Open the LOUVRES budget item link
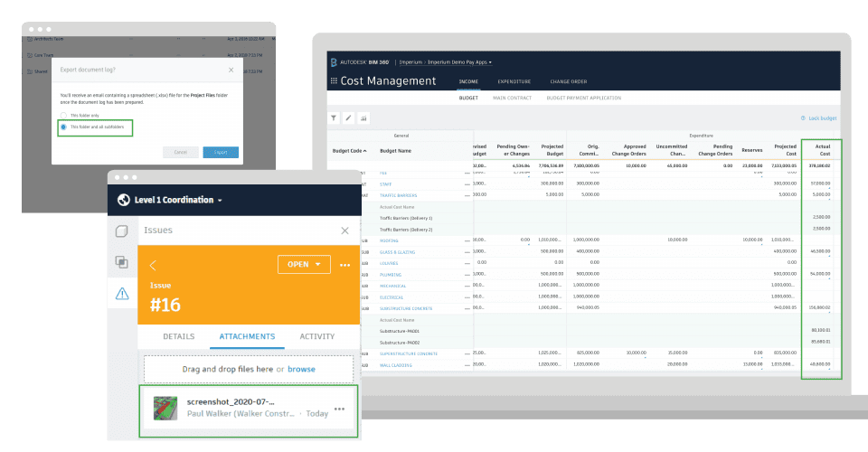Screen dimensions: 868x452 [389, 263]
